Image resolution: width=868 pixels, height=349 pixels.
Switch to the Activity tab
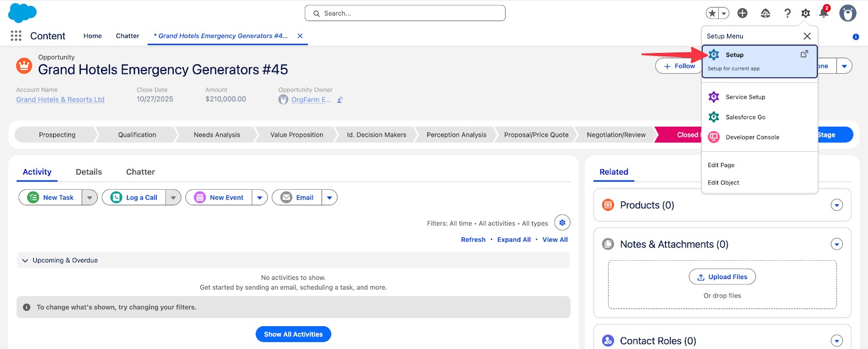pyautogui.click(x=37, y=172)
